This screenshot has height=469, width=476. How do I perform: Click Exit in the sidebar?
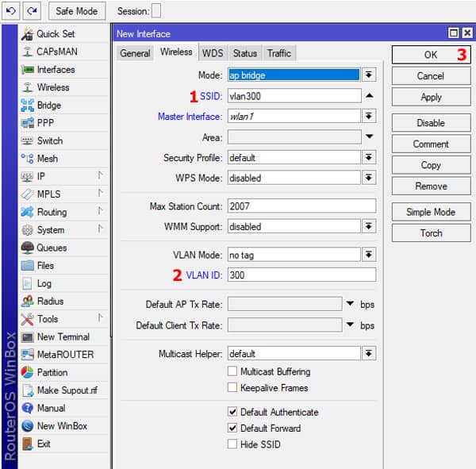point(64,444)
